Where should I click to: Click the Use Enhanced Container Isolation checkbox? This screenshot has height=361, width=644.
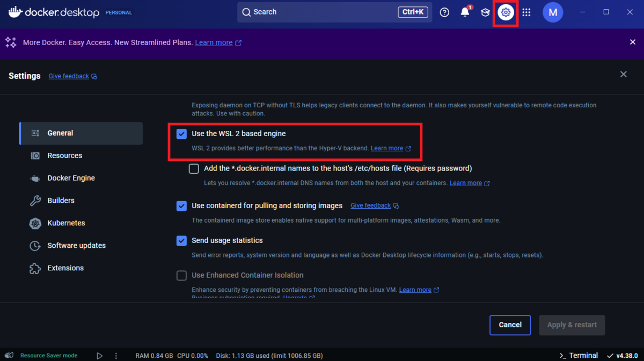click(181, 276)
